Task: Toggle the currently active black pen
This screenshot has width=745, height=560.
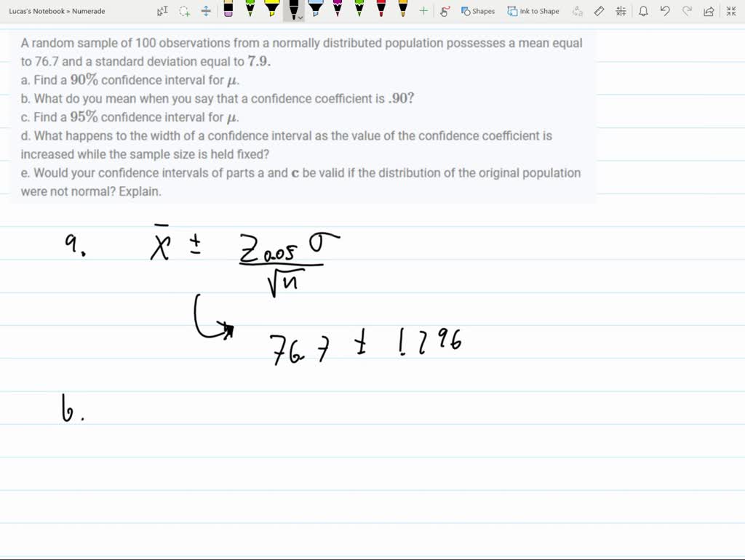Action: point(293,9)
